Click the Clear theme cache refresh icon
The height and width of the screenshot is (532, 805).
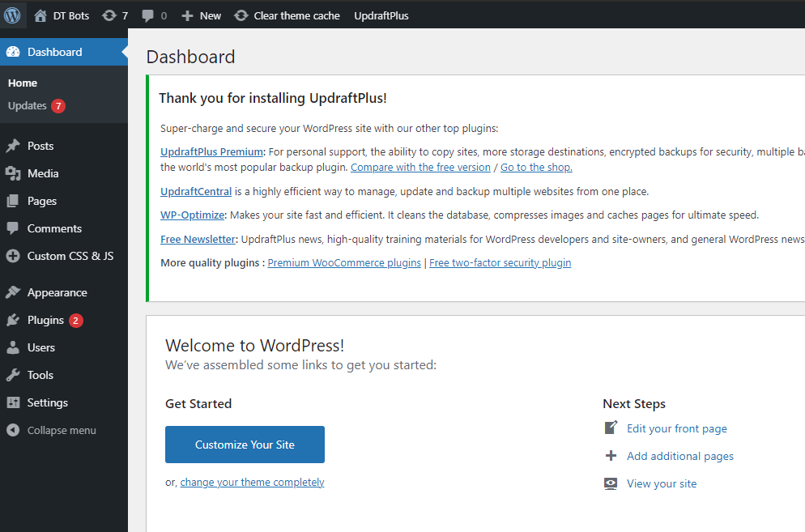click(241, 16)
